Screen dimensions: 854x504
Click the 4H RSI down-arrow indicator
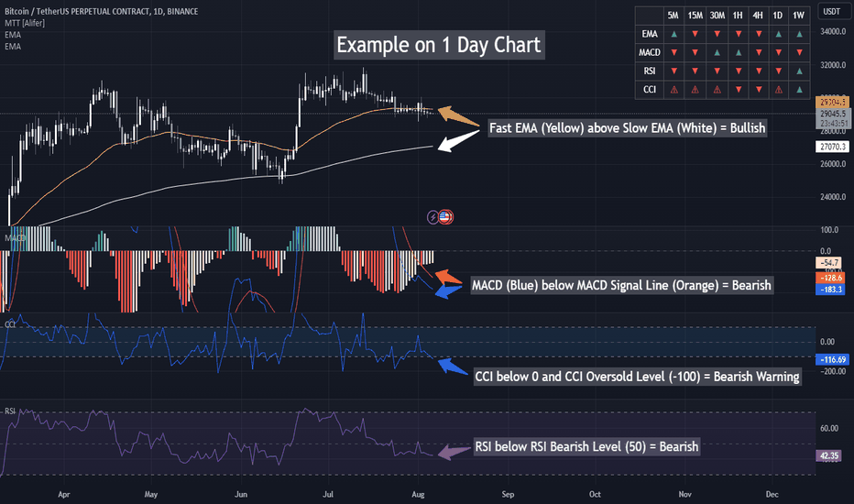click(x=758, y=71)
